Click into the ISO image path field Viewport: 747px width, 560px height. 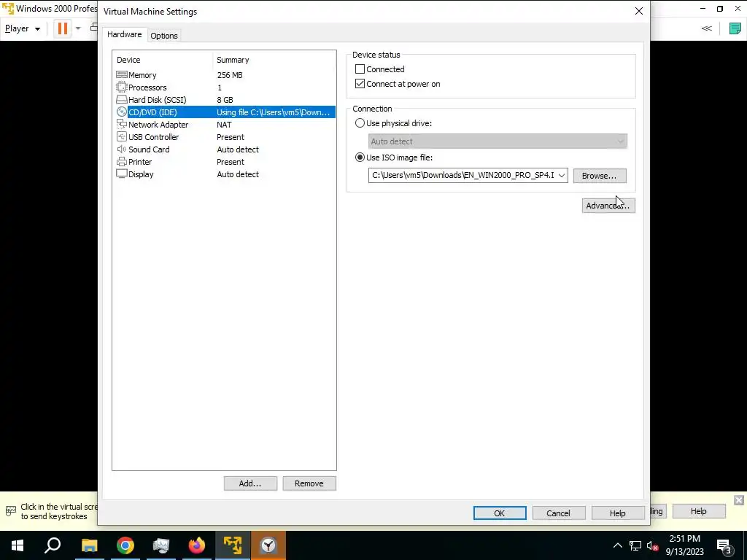462,175
